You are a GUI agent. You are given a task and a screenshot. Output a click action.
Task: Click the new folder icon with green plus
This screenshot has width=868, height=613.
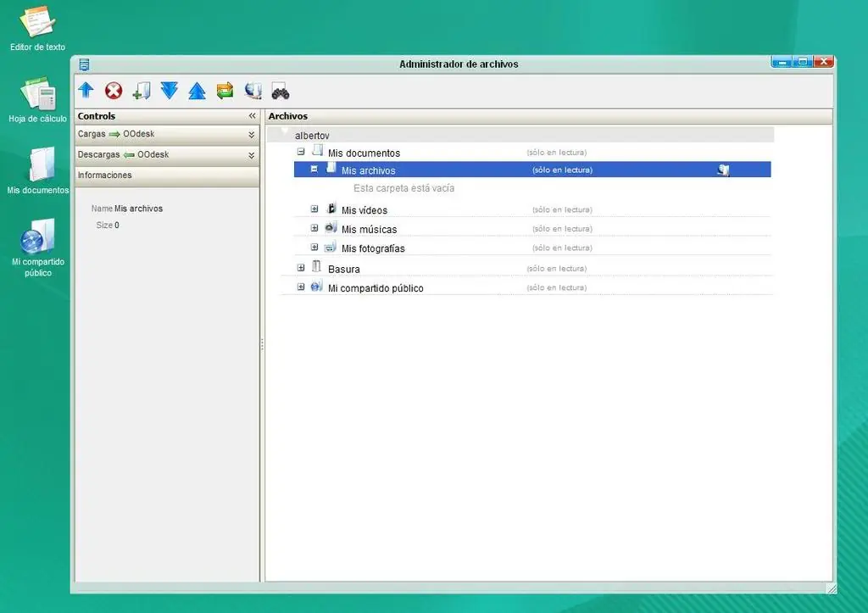(142, 90)
